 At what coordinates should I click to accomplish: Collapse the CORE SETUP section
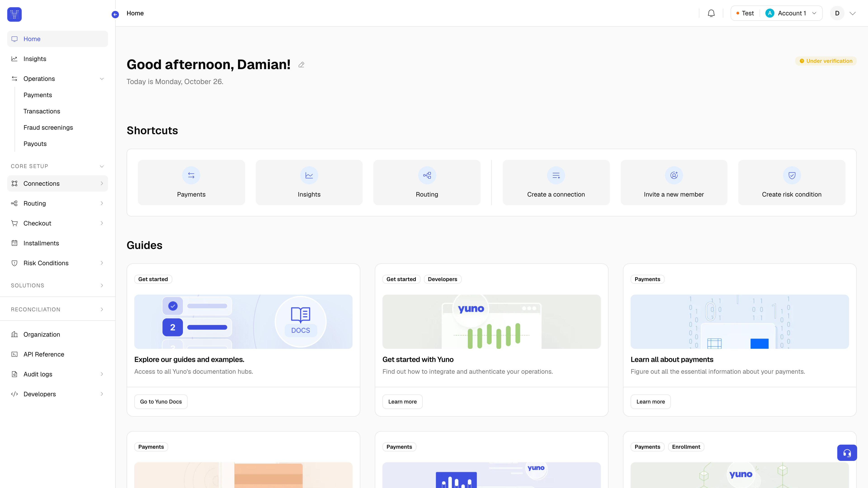102,166
